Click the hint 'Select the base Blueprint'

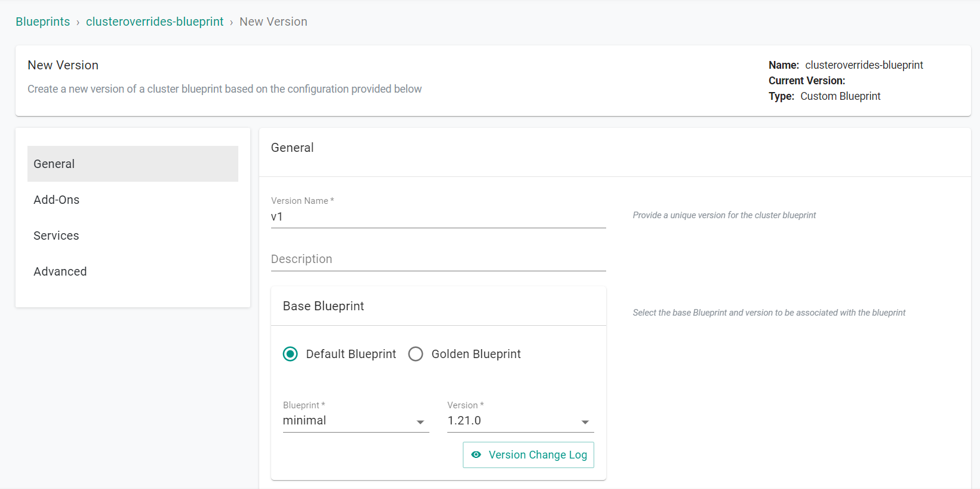click(x=769, y=313)
